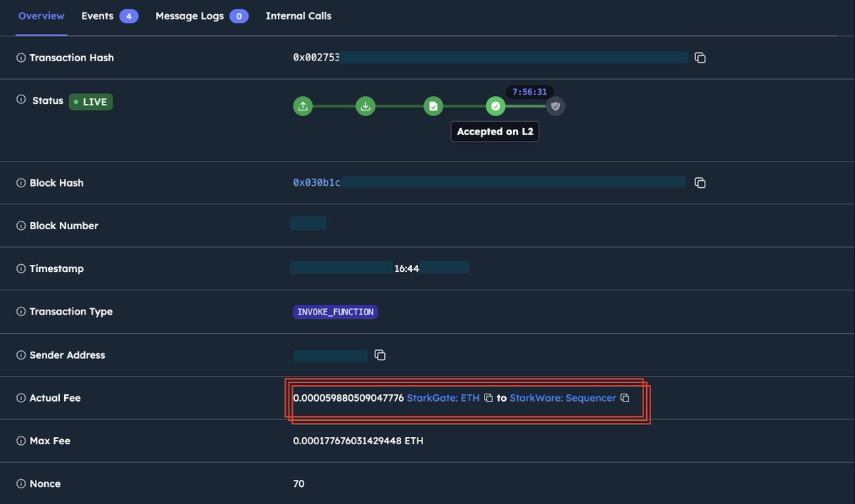
Task: Click the Events count badge 4
Action: pyautogui.click(x=129, y=16)
